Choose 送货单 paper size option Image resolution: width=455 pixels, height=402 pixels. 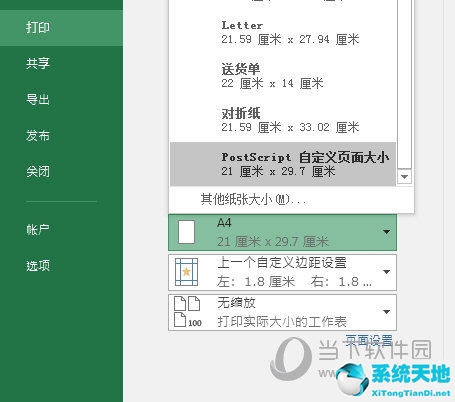[283, 76]
